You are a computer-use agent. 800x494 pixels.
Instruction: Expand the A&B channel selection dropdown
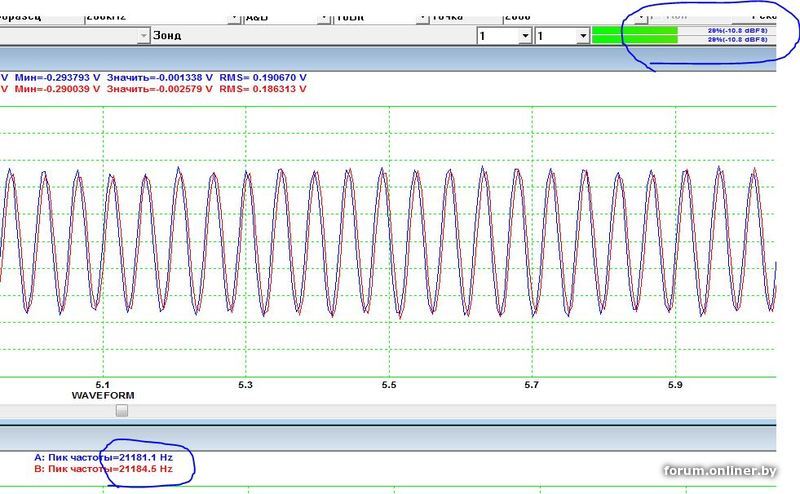coord(324,17)
